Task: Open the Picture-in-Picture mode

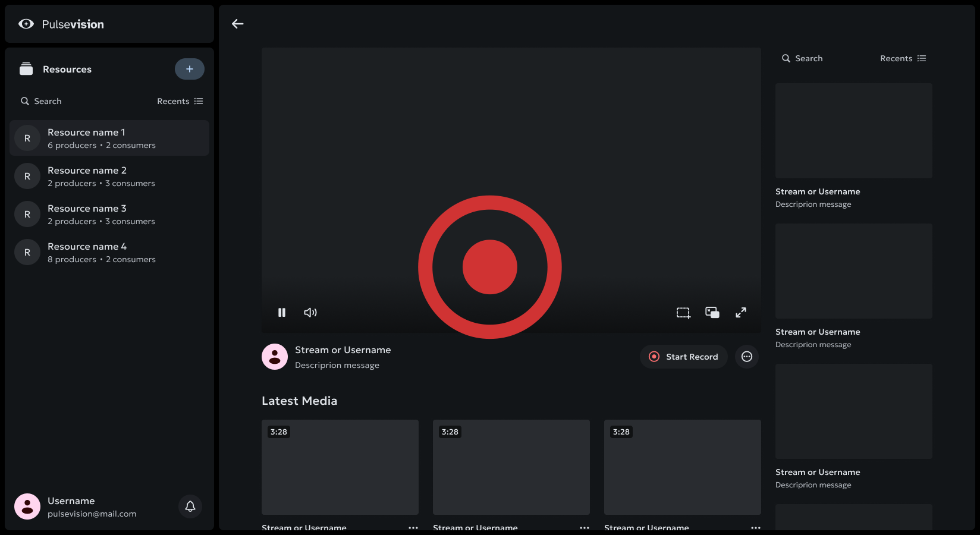Action: [x=712, y=312]
